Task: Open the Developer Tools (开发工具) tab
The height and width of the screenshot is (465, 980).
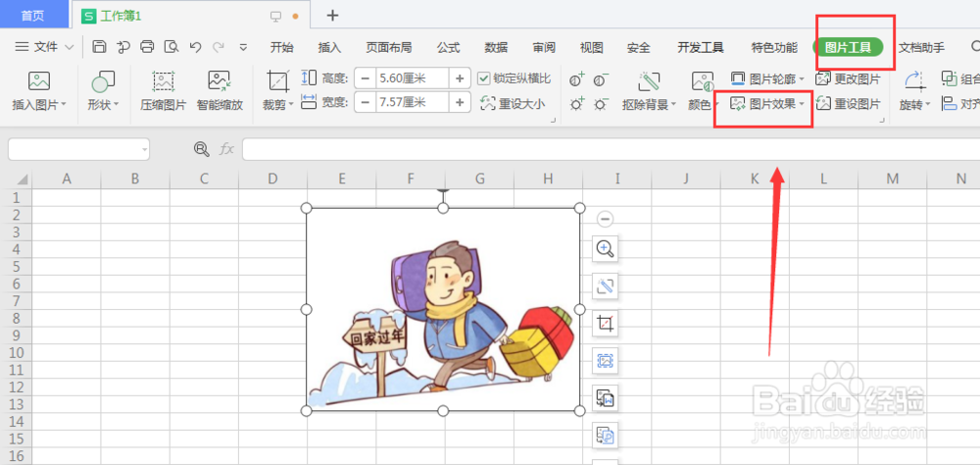Action: [x=701, y=47]
